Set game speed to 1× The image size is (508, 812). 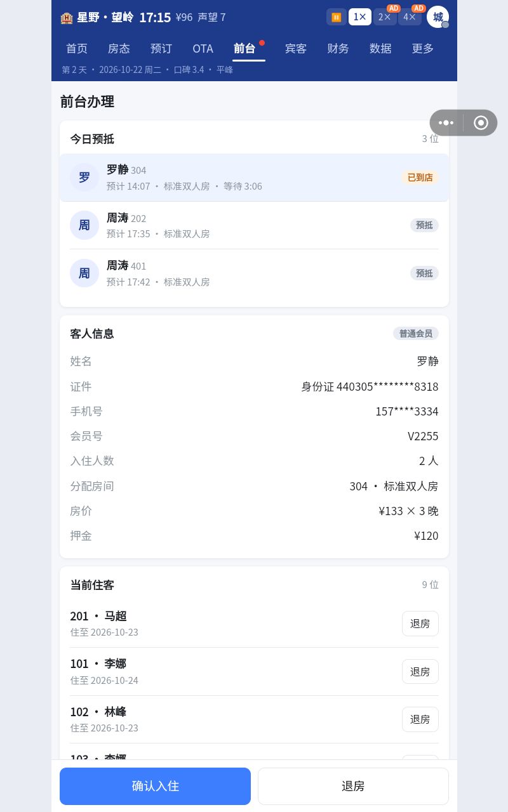[360, 17]
